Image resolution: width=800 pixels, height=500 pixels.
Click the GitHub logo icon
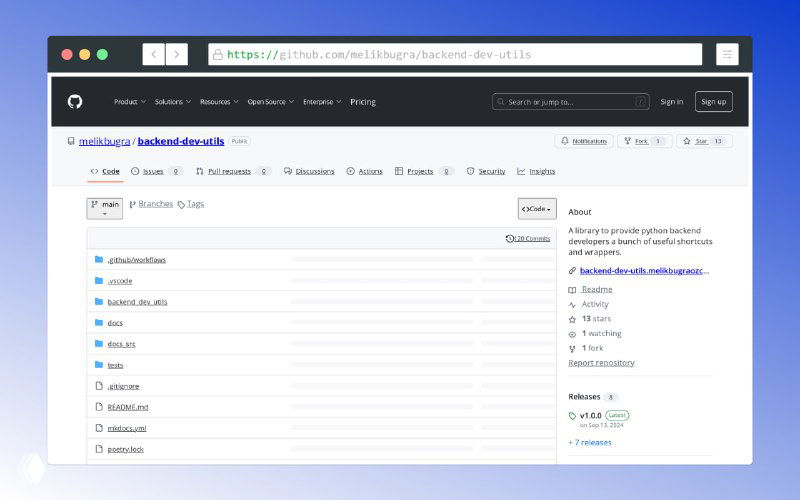pyautogui.click(x=75, y=101)
